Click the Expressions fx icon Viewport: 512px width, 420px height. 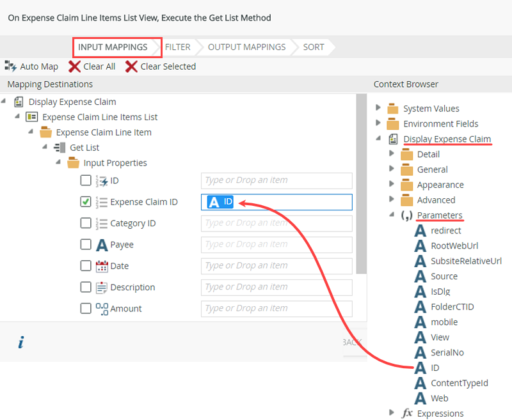(x=407, y=413)
